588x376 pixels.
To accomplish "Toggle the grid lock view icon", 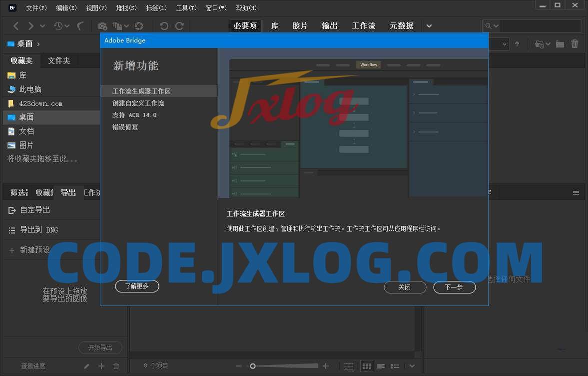I will coord(348,366).
